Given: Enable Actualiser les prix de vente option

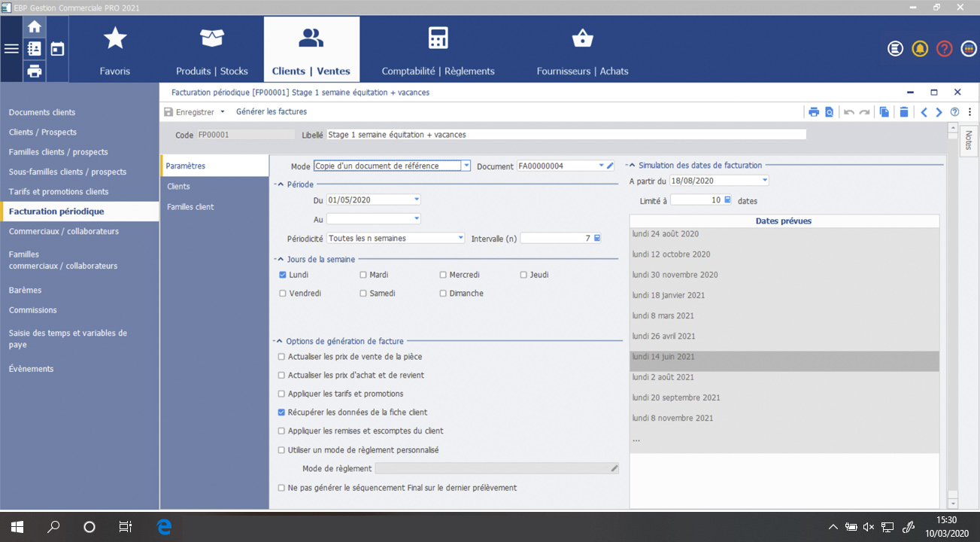Looking at the screenshot, I should click(x=281, y=357).
